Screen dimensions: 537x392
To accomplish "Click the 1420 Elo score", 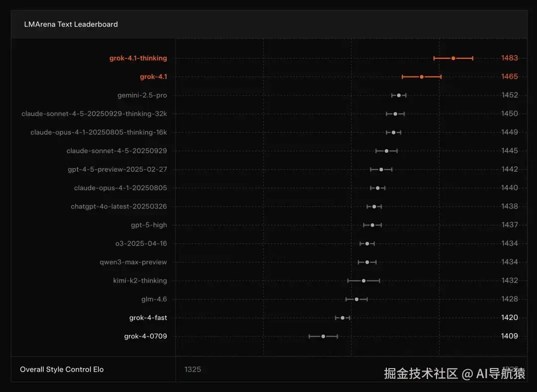I will tap(510, 317).
